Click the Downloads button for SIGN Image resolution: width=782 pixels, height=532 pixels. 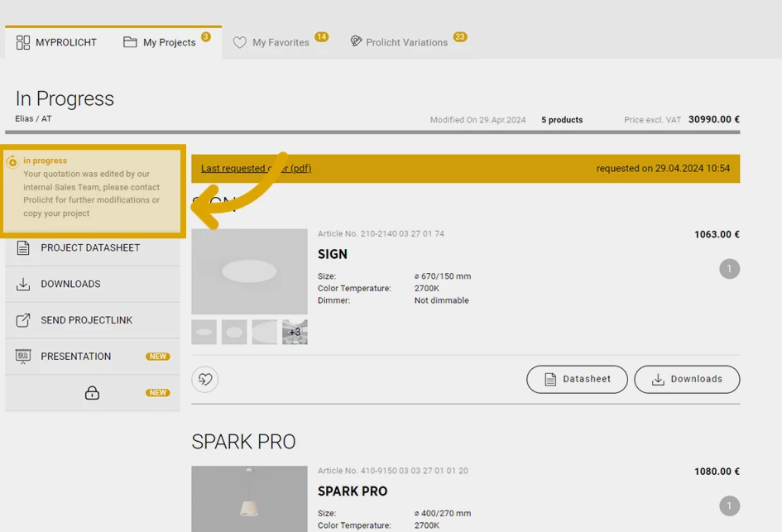pyautogui.click(x=687, y=379)
